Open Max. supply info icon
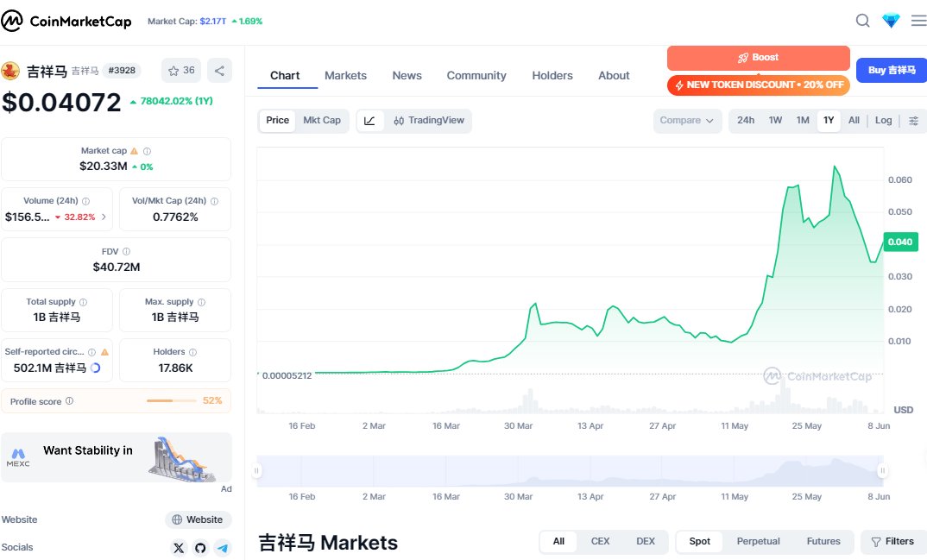 click(x=202, y=302)
